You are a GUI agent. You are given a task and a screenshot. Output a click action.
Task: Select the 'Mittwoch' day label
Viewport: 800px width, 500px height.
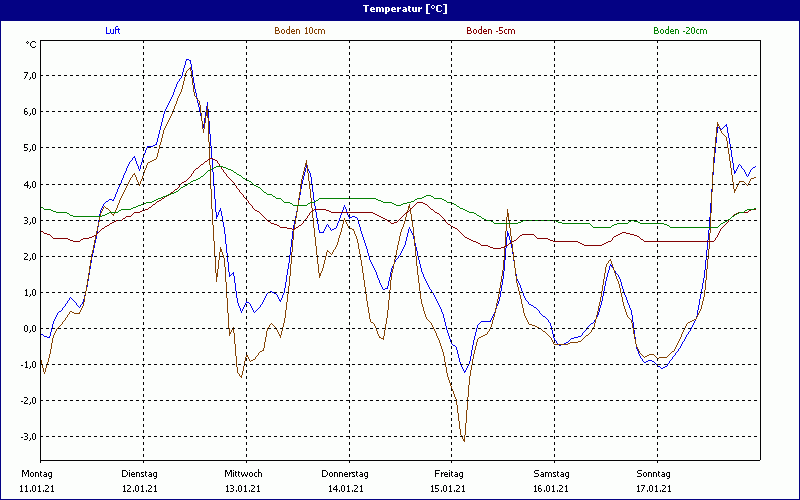243,473
